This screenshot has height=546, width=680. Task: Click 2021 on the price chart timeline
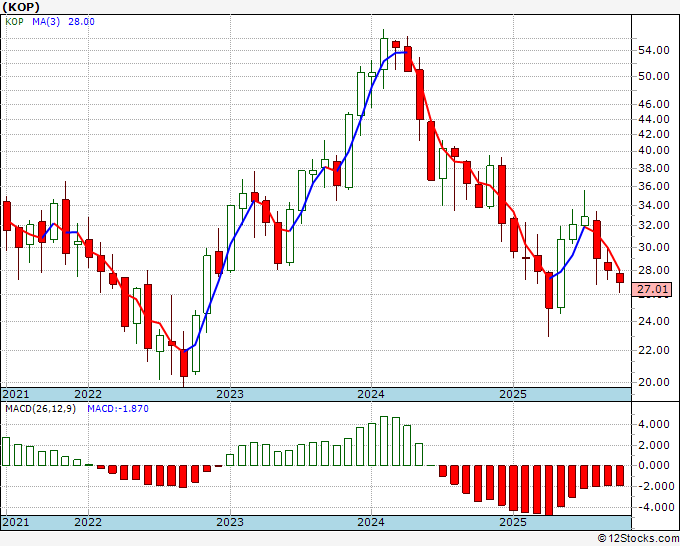[x=16, y=394]
